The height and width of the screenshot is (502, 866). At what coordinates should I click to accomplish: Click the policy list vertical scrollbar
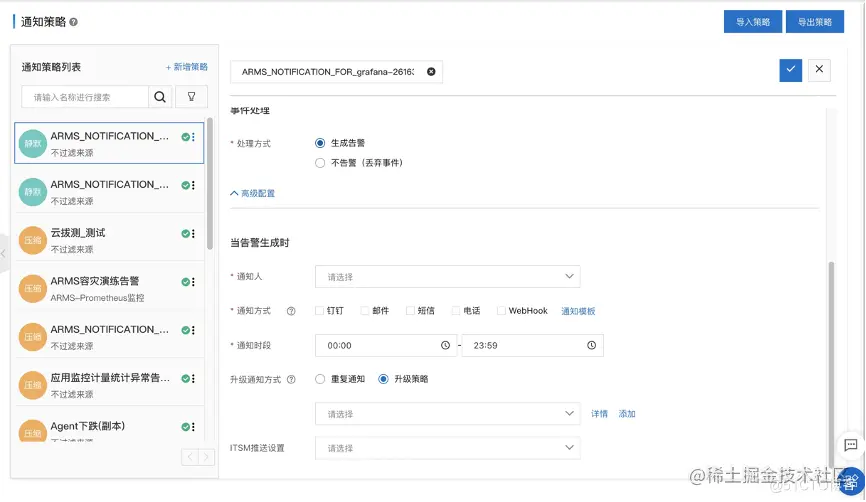[x=210, y=183]
